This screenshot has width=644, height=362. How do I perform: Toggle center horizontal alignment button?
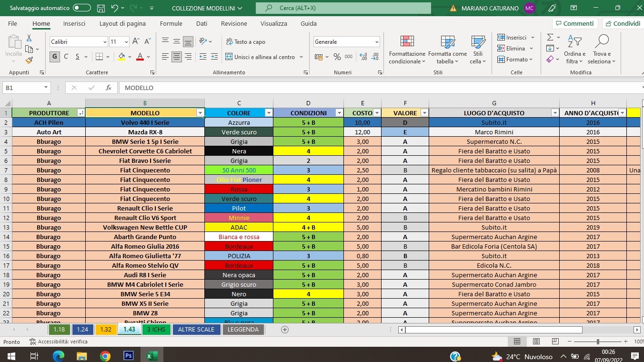click(177, 57)
